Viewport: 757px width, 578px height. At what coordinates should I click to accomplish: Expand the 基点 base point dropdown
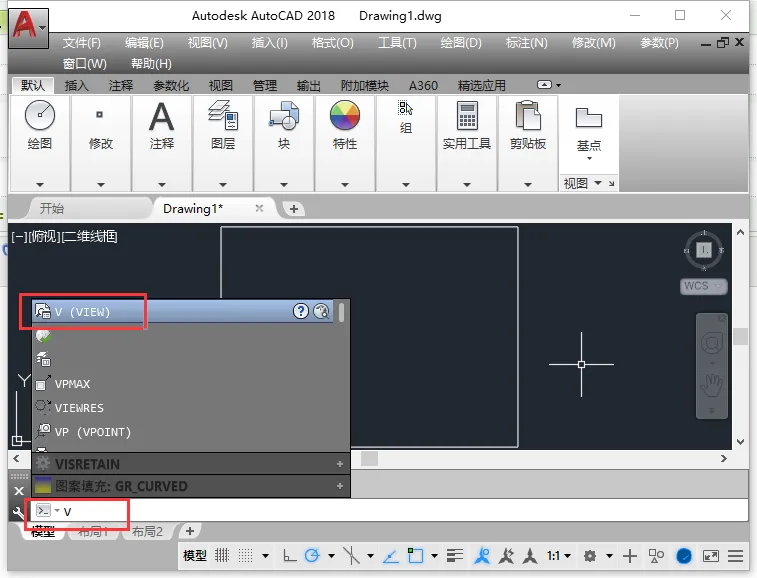(x=589, y=158)
